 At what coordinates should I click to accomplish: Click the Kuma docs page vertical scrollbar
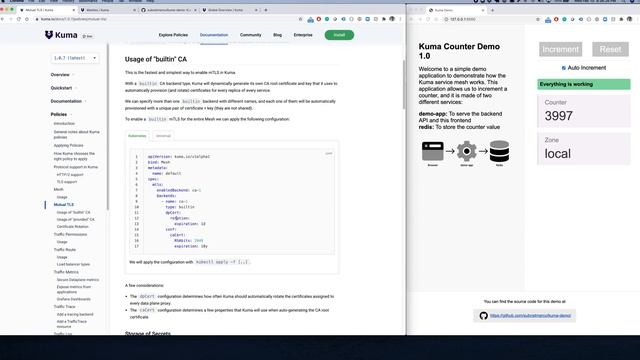pyautogui.click(x=404, y=84)
